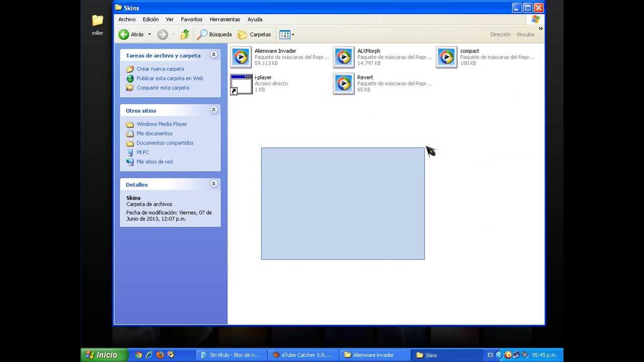
Task: Select the ALXMorph skin file icon
Action: click(344, 57)
